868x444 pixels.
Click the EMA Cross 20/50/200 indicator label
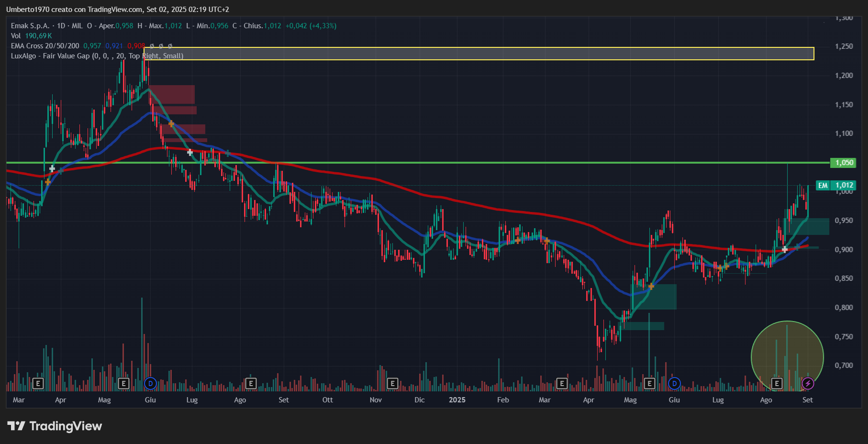coord(45,46)
